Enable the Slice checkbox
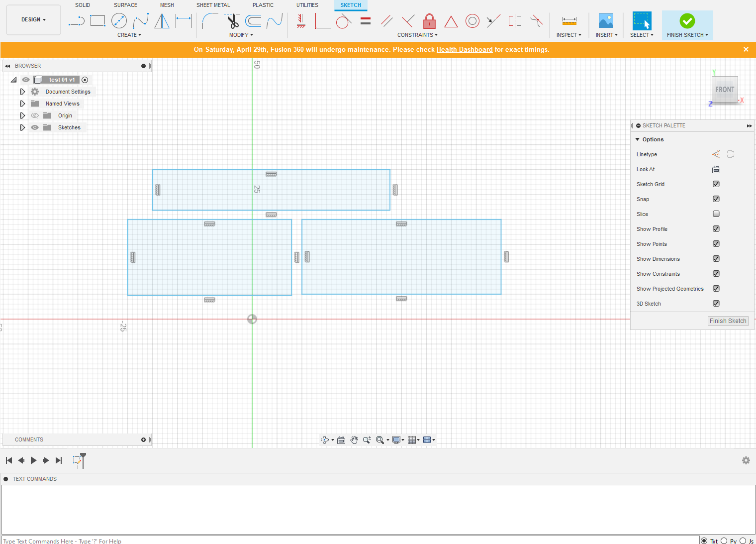This screenshot has height=544, width=756. click(716, 214)
